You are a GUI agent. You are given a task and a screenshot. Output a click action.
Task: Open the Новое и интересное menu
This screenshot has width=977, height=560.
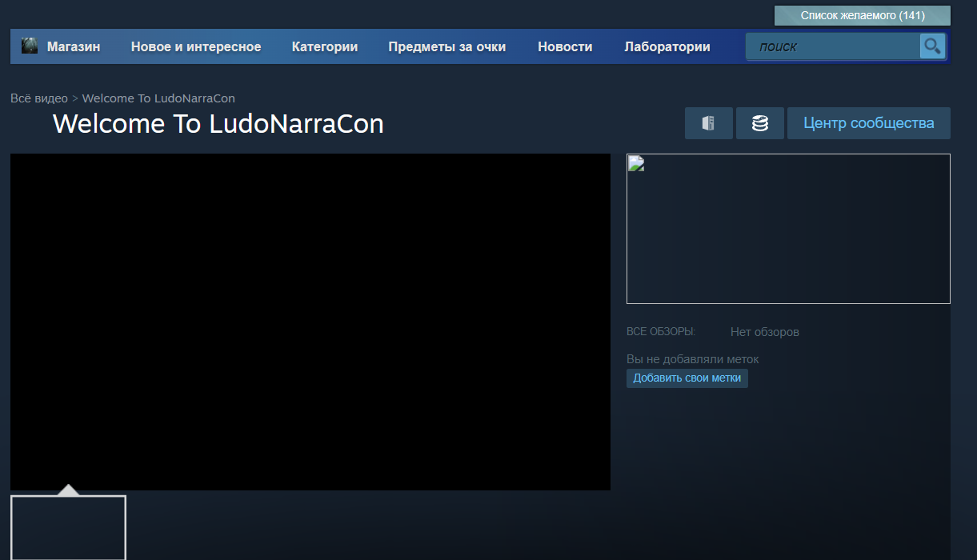(196, 46)
